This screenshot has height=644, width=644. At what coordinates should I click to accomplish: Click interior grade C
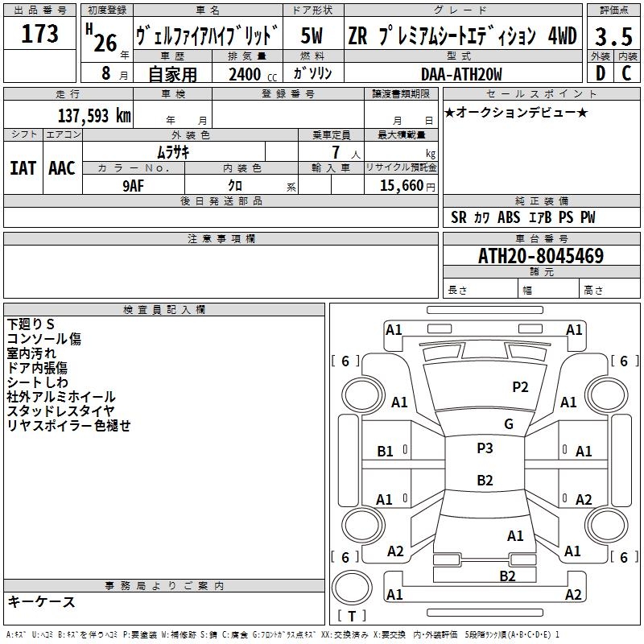click(x=626, y=73)
